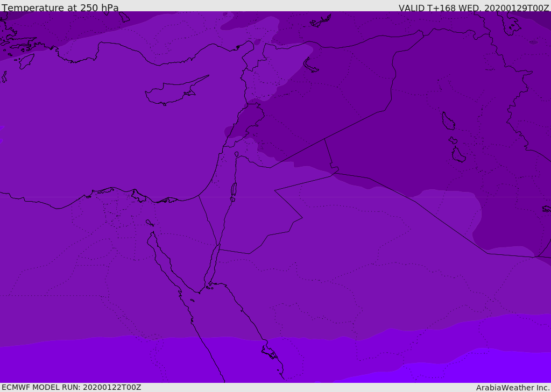Click the 'Temperature at 250 hPa' title text
The width and height of the screenshot is (551, 392).
coord(60,8)
